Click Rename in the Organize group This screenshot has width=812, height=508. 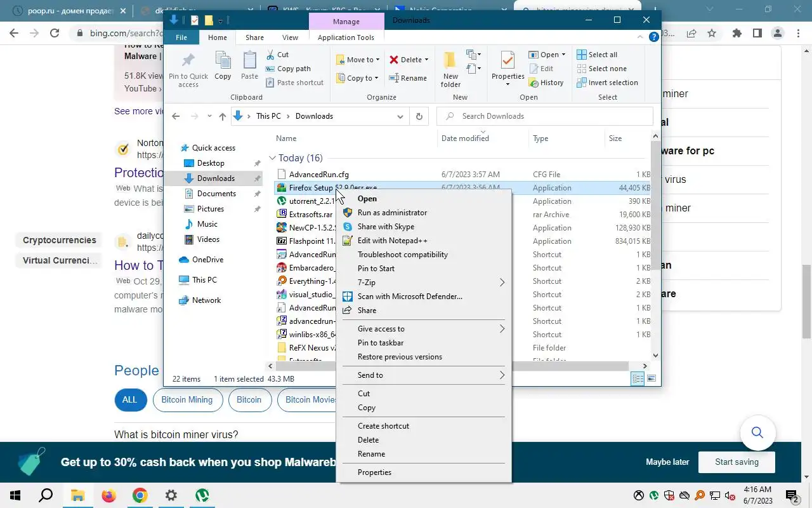tap(408, 78)
